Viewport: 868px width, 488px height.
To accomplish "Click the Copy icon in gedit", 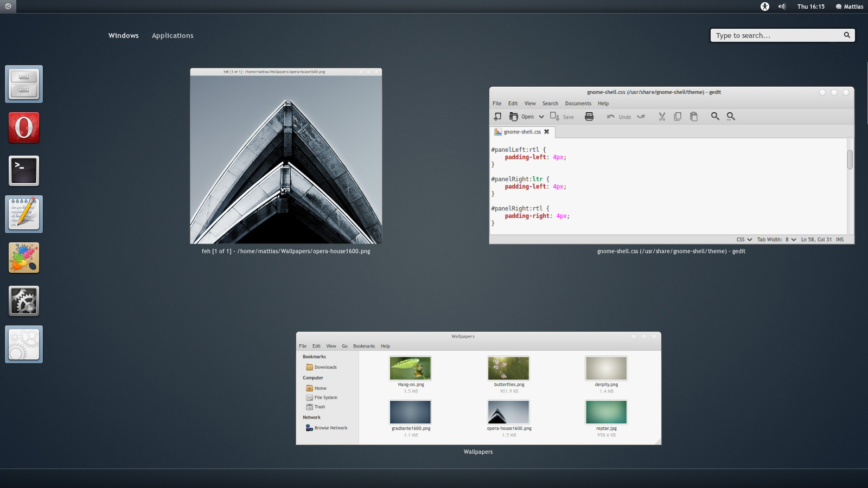I will coord(678,116).
